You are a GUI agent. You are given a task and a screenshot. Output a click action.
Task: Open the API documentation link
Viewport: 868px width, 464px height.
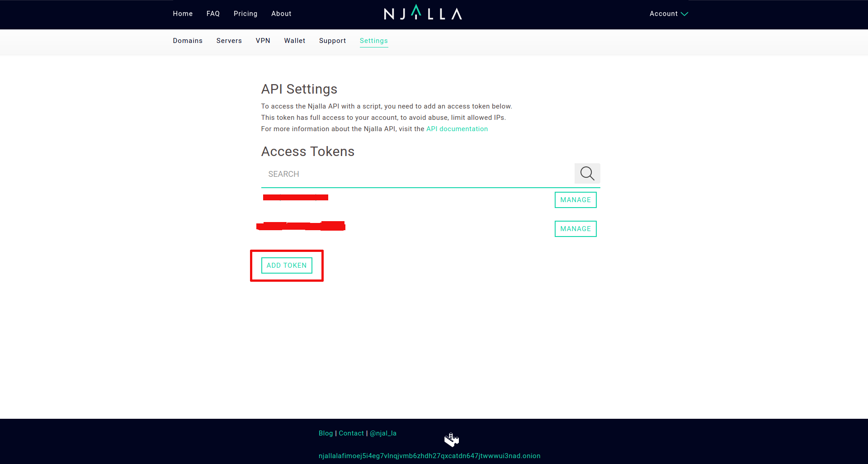tap(457, 129)
